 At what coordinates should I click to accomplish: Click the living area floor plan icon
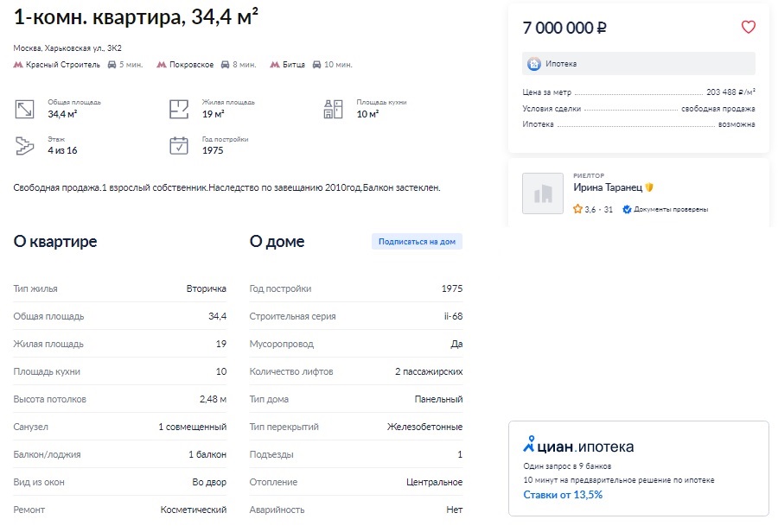point(179,109)
